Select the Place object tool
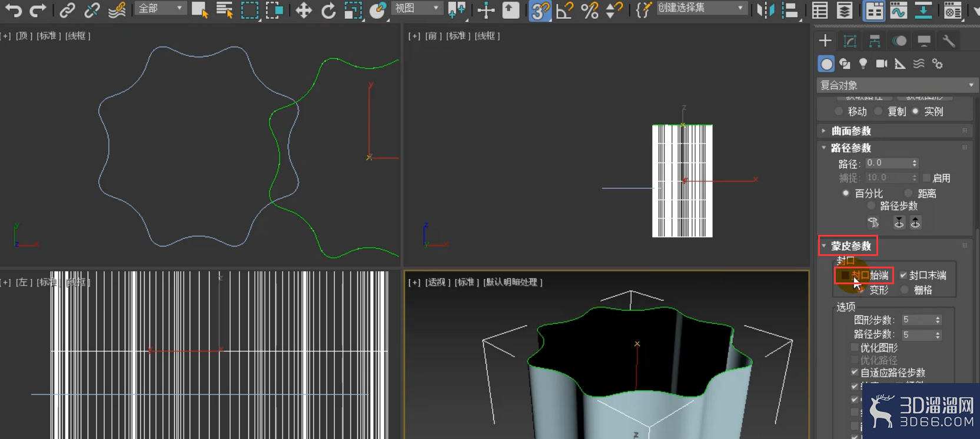This screenshot has width=980, height=439. (378, 10)
